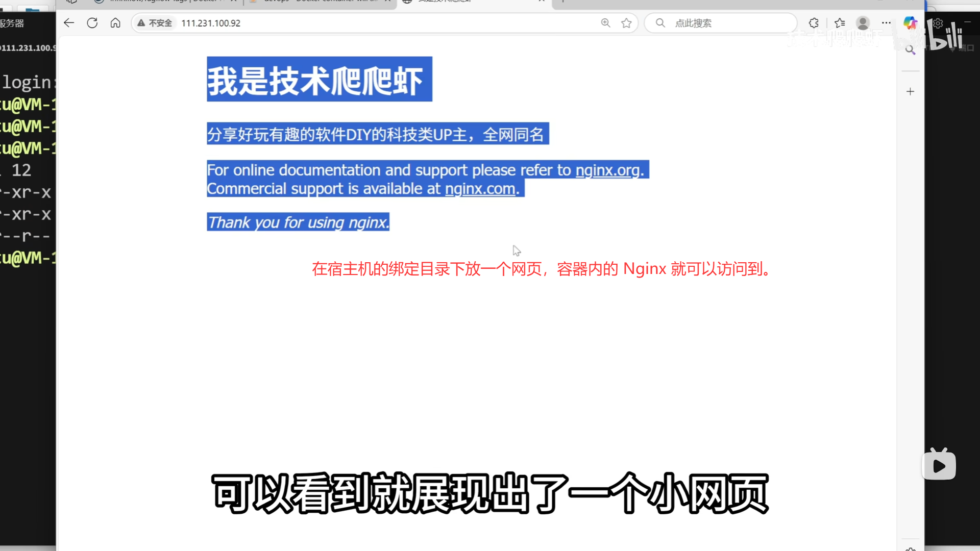
Task: Click the 不安全 security warning badge
Action: (x=155, y=23)
